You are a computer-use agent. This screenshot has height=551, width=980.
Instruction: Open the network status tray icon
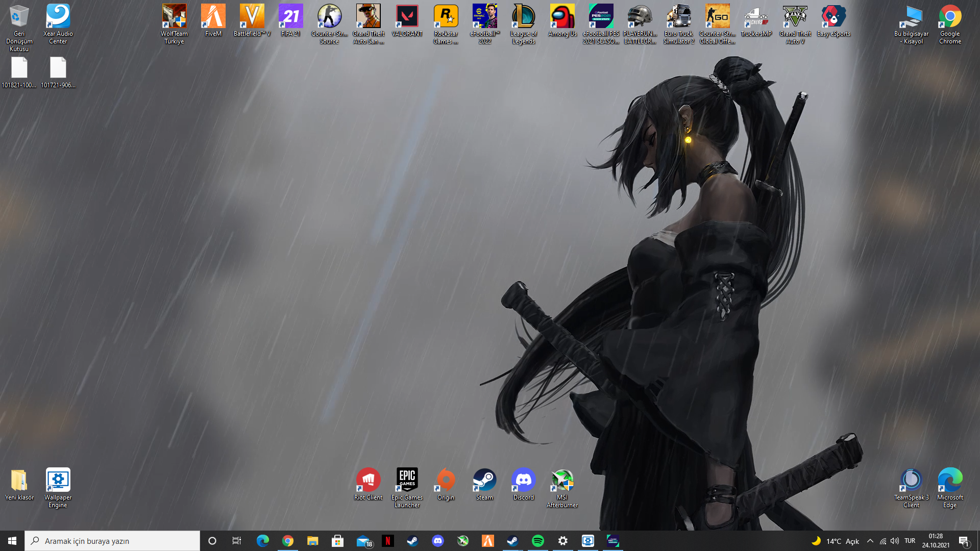pyautogui.click(x=883, y=541)
